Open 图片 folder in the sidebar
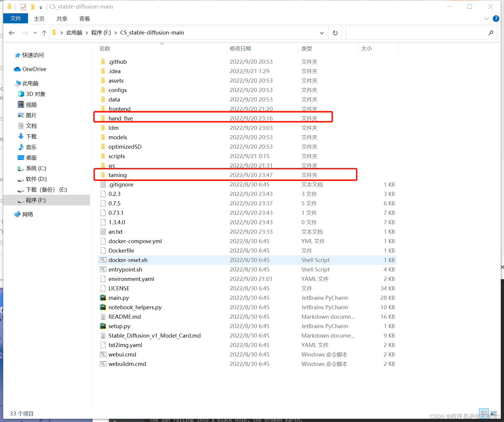504x422 pixels. pyautogui.click(x=31, y=115)
